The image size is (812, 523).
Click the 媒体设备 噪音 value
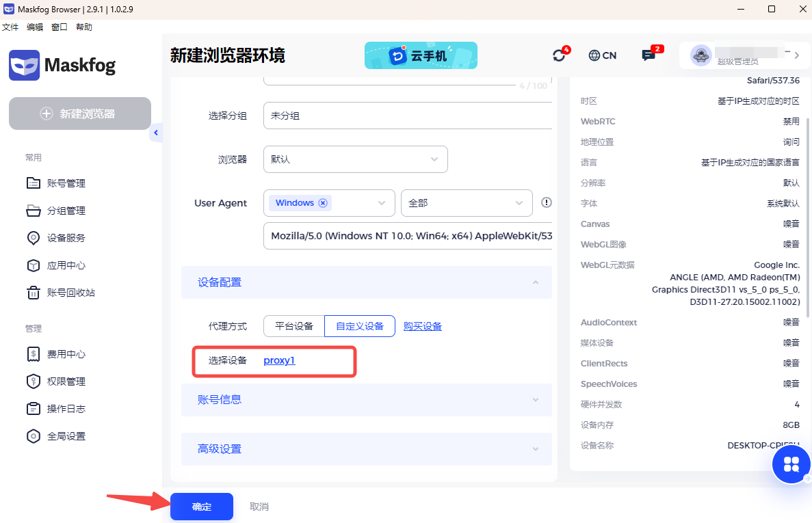click(791, 343)
